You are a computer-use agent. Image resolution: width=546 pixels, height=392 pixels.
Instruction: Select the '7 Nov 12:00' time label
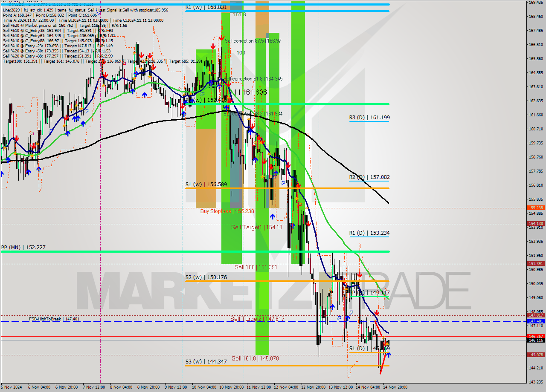coord(94,387)
